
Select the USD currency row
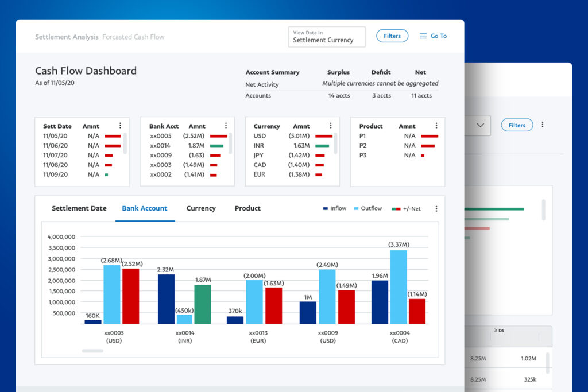coord(293,136)
